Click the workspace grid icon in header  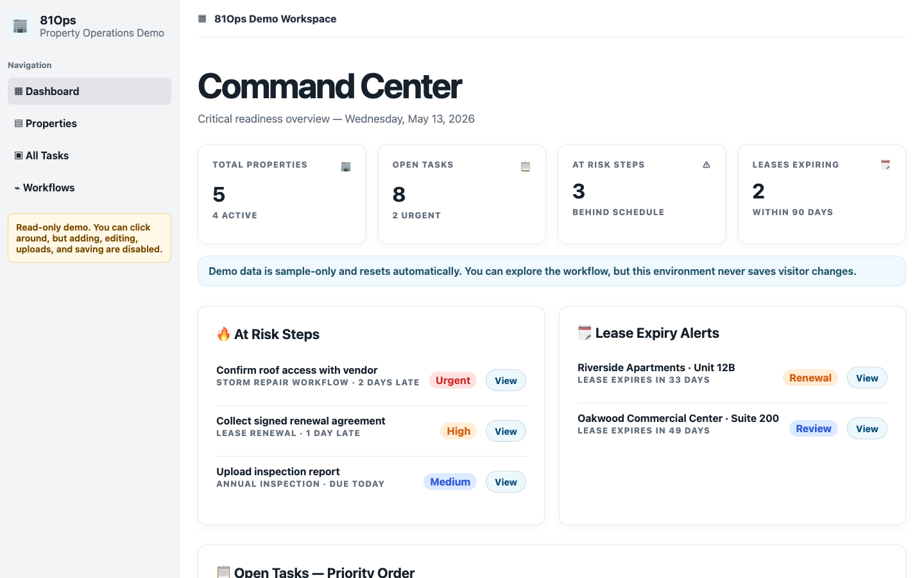202,19
